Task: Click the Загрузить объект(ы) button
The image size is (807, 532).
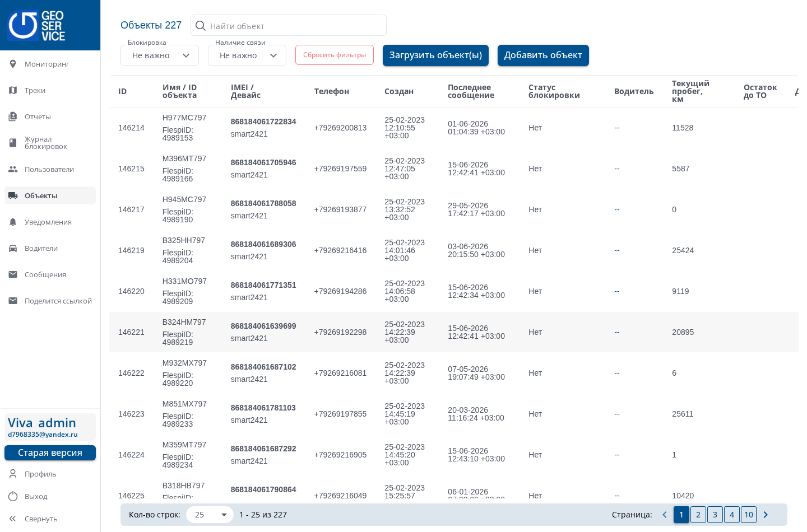Action: coord(435,55)
